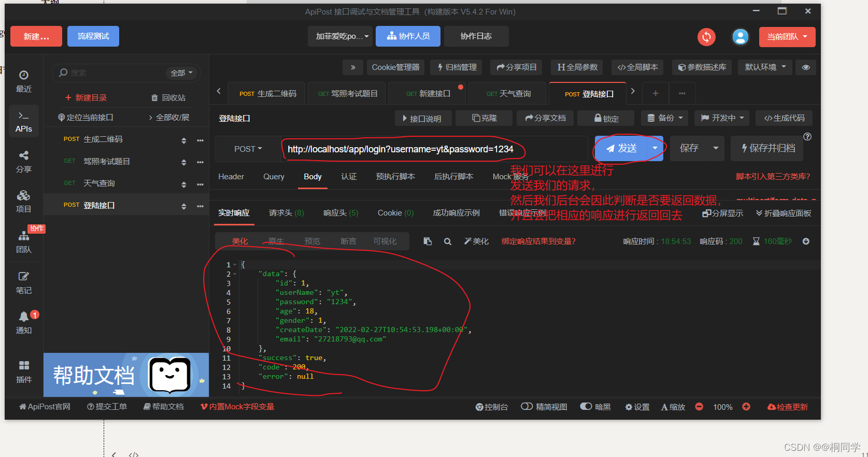Open the user avatar profile icon
Viewport: 868px width, 457px height.
(x=741, y=37)
